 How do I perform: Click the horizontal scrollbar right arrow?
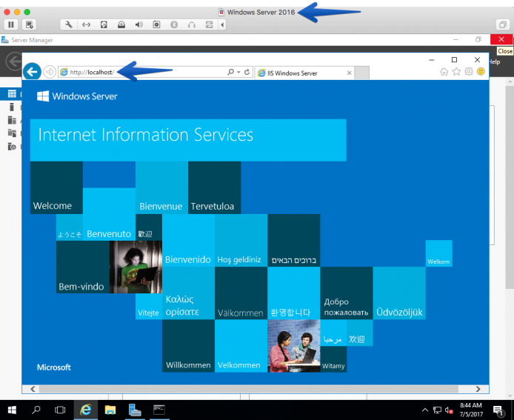(478, 389)
